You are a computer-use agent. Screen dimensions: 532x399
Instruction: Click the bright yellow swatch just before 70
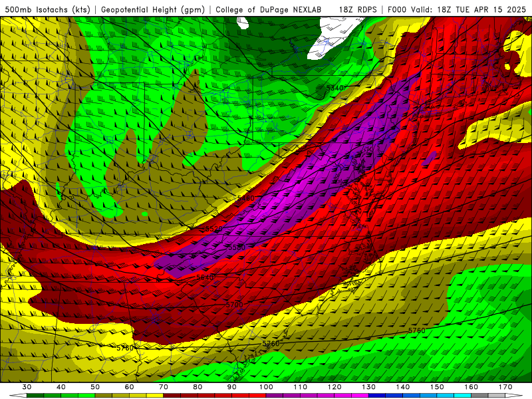(x=155, y=396)
